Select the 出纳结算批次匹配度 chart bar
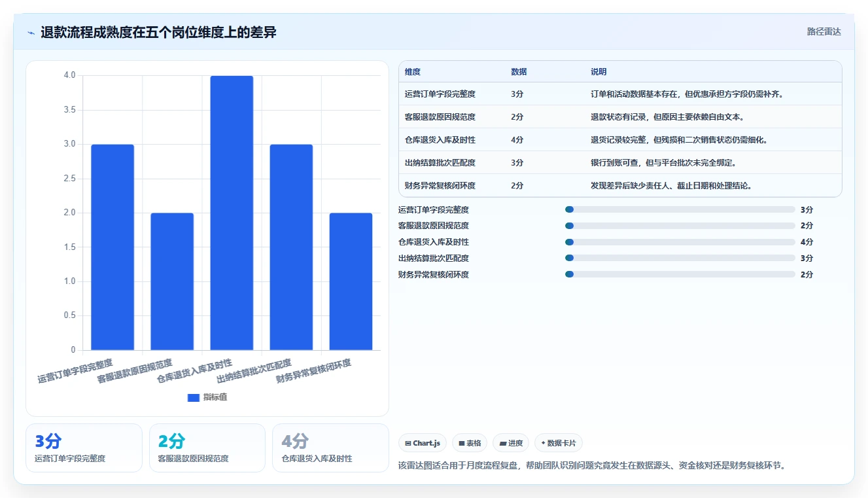The image size is (868, 498). pyautogui.click(x=291, y=247)
